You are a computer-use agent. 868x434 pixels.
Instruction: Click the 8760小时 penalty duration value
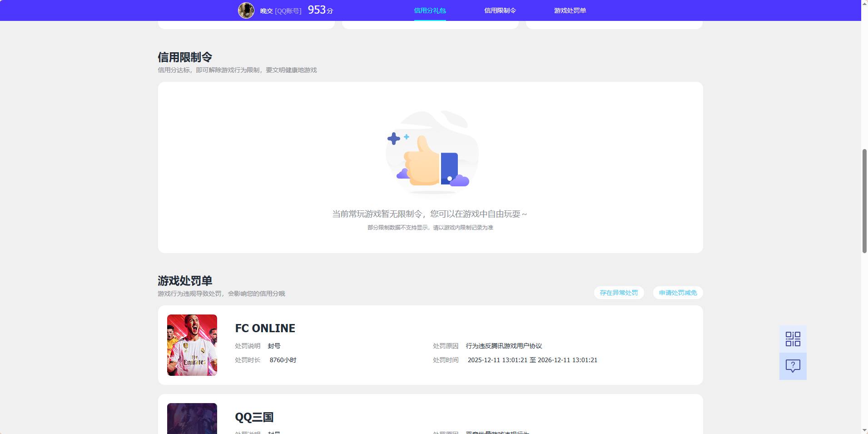(283, 360)
